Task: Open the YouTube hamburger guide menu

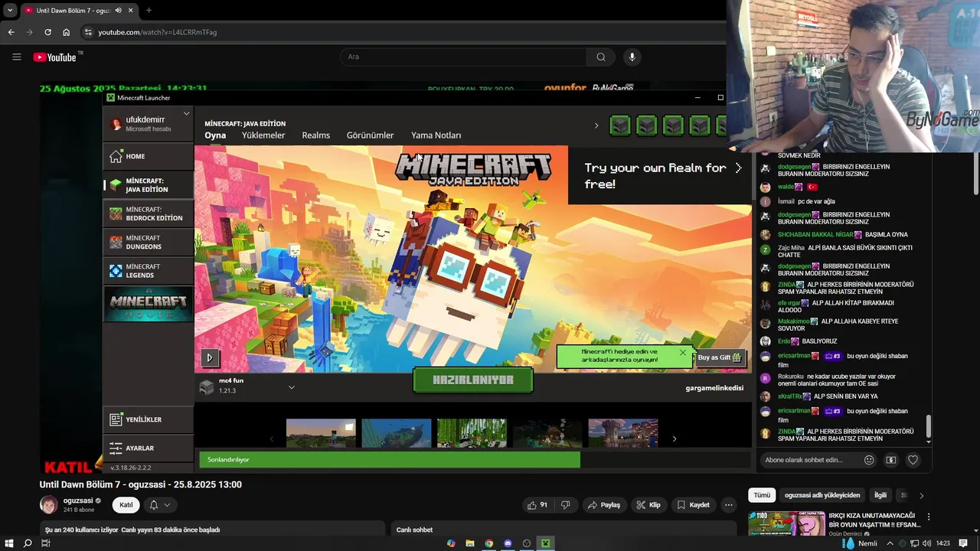Action: [17, 57]
